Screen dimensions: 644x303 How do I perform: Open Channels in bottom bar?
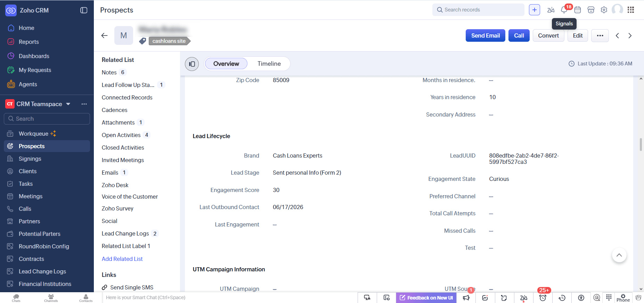pyautogui.click(x=51, y=298)
